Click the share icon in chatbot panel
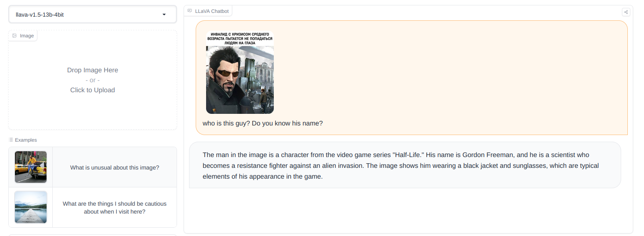 (626, 12)
